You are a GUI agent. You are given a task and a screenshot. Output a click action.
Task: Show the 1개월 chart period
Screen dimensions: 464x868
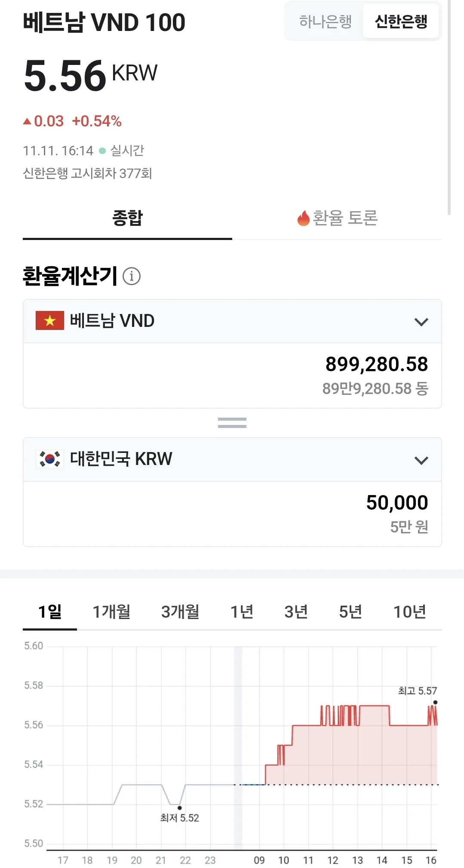(112, 611)
